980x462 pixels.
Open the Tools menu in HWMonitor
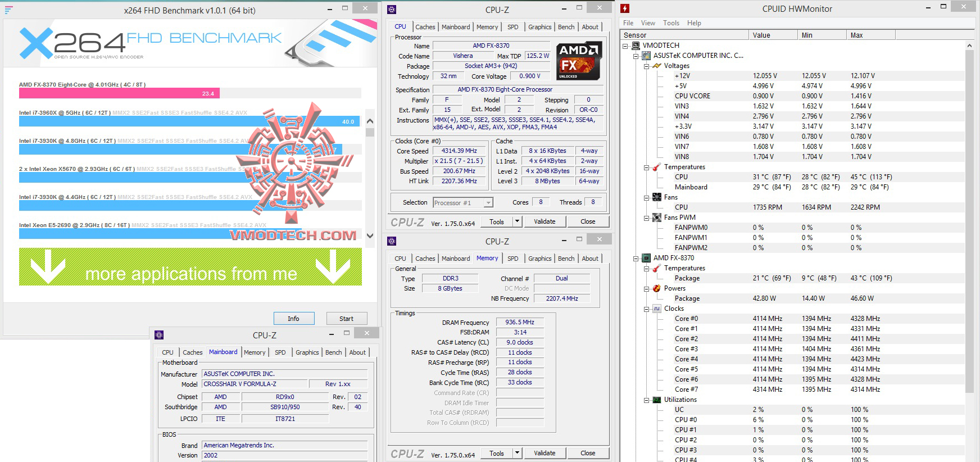671,23
